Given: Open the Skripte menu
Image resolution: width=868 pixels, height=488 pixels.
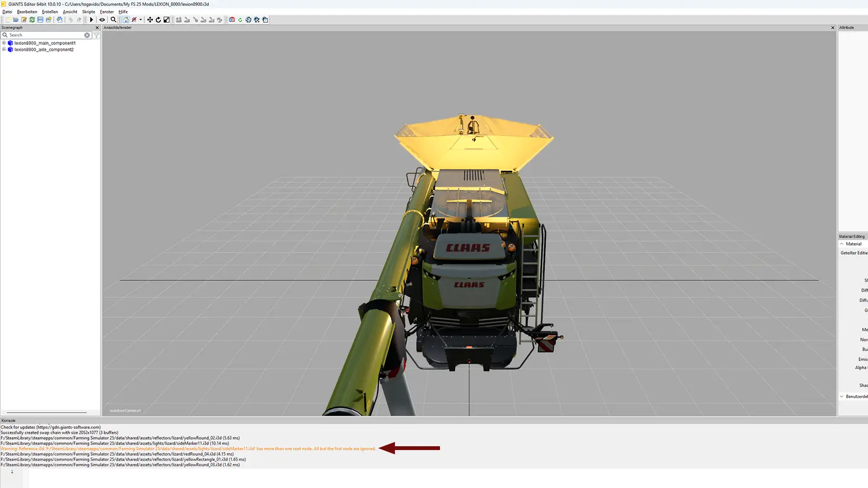Looking at the screenshot, I should pos(88,11).
